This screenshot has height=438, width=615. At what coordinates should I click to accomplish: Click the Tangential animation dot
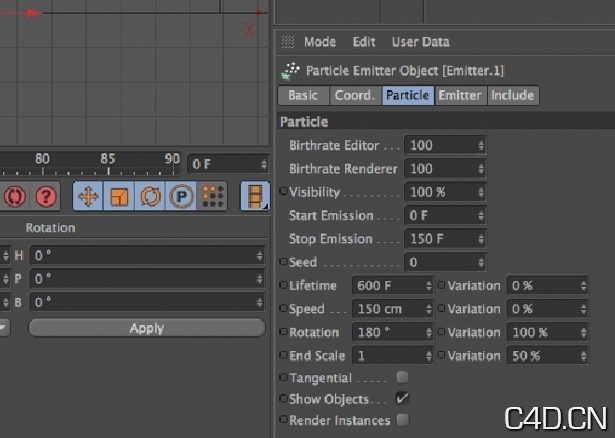tap(283, 377)
